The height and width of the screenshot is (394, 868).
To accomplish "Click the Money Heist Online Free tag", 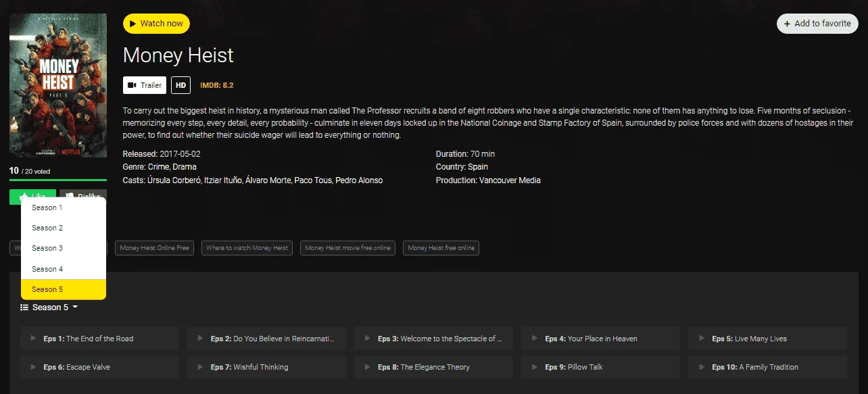I will tap(155, 248).
